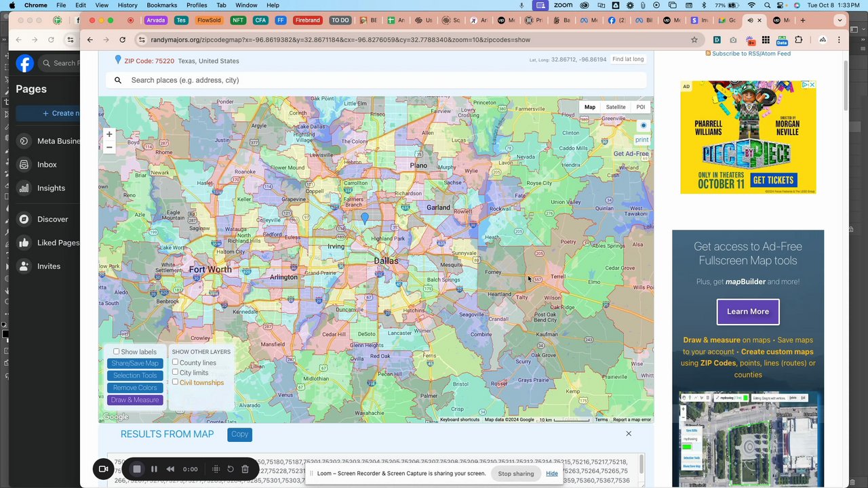
Task: Open the Chrome three-dot menu
Action: [x=839, y=40]
